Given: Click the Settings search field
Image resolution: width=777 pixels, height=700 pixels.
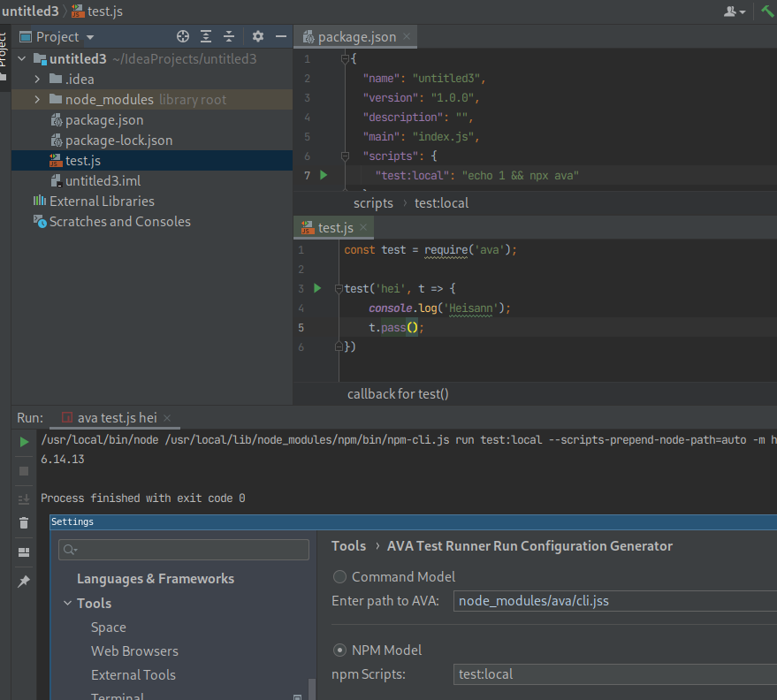Looking at the screenshot, I should pyautogui.click(x=184, y=550).
